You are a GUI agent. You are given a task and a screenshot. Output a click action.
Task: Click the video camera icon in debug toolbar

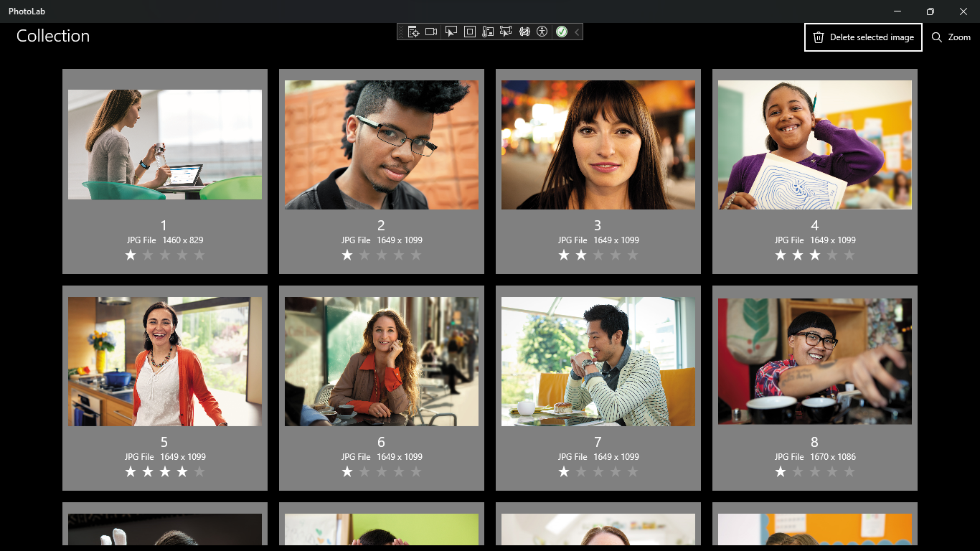pyautogui.click(x=431, y=32)
